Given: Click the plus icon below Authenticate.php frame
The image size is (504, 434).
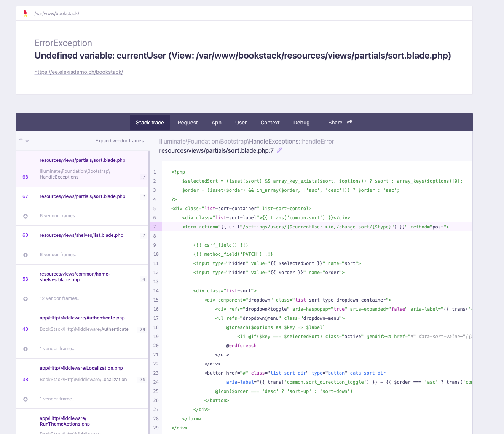Looking at the screenshot, I should [25, 348].
